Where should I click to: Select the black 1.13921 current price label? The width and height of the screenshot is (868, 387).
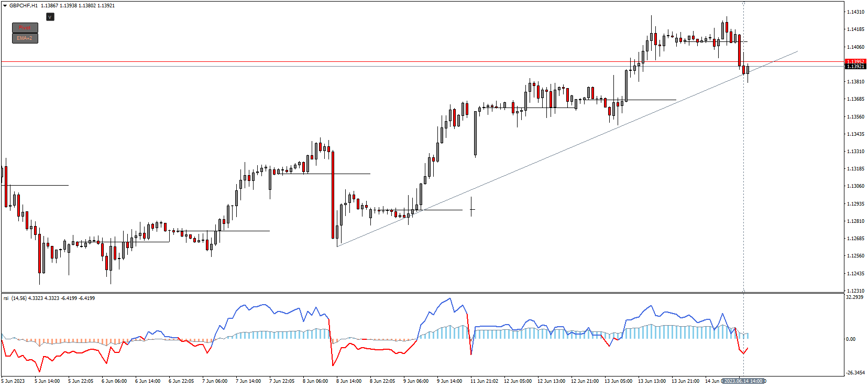pyautogui.click(x=855, y=67)
